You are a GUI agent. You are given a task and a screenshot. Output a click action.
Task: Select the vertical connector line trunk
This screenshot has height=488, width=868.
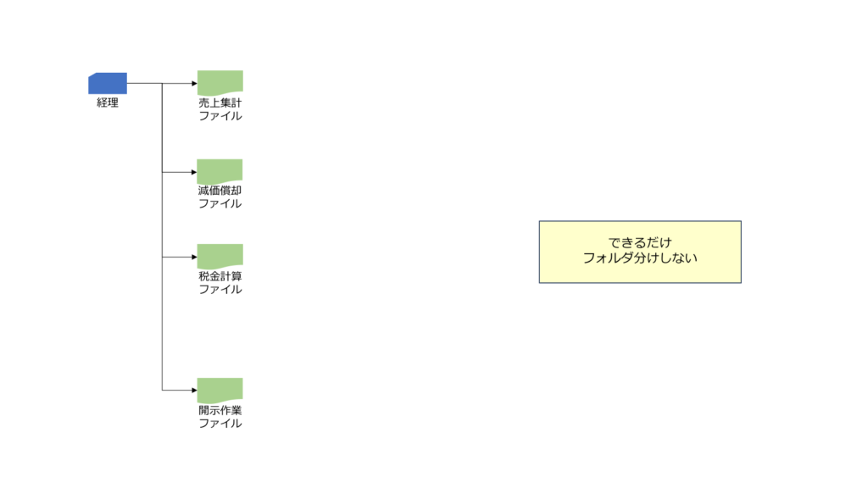pos(162,237)
